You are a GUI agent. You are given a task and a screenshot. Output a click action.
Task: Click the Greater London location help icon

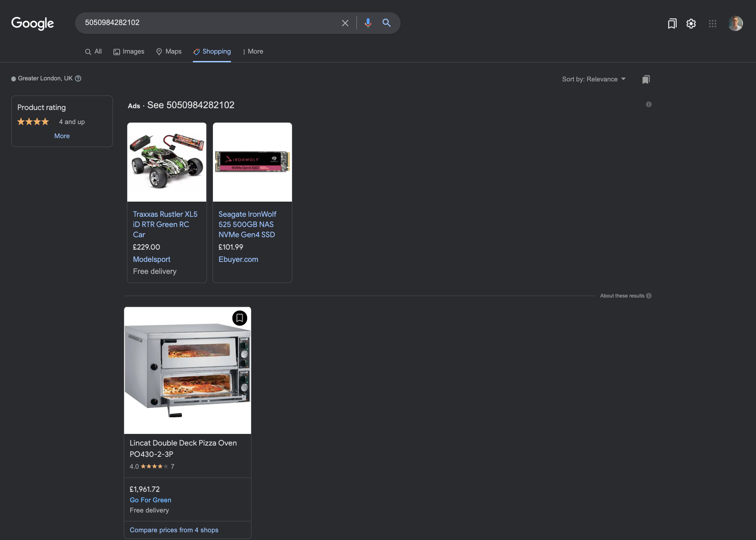(x=78, y=79)
